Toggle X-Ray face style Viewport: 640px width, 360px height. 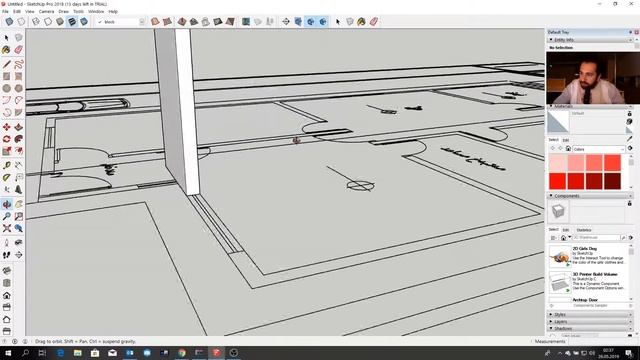(9, 22)
